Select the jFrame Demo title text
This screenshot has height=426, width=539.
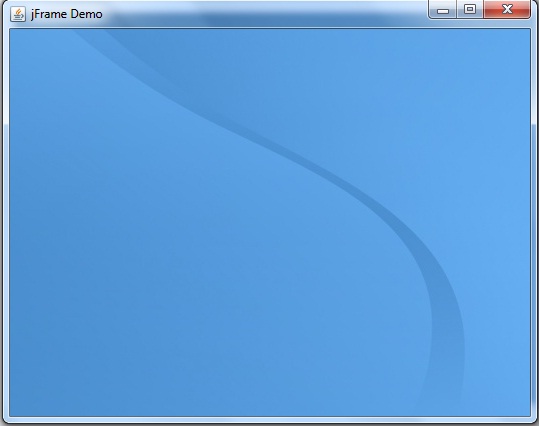67,14
